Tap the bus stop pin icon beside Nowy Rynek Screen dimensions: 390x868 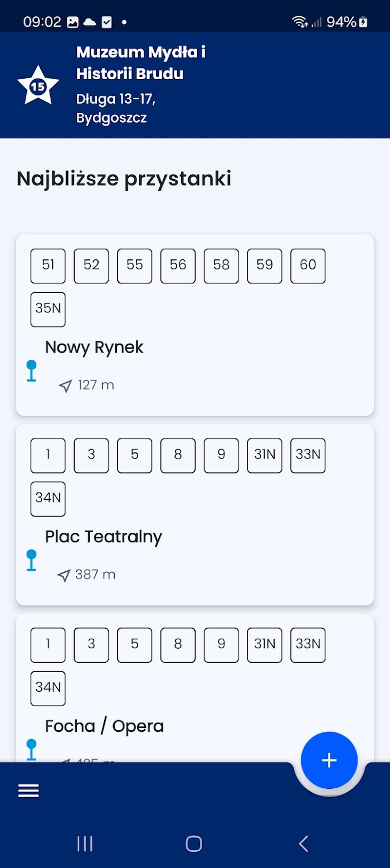tap(31, 371)
